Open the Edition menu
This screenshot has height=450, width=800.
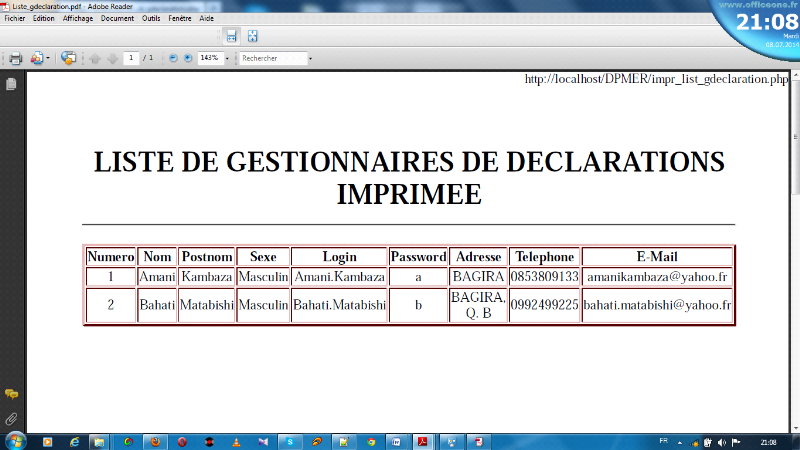(x=43, y=18)
